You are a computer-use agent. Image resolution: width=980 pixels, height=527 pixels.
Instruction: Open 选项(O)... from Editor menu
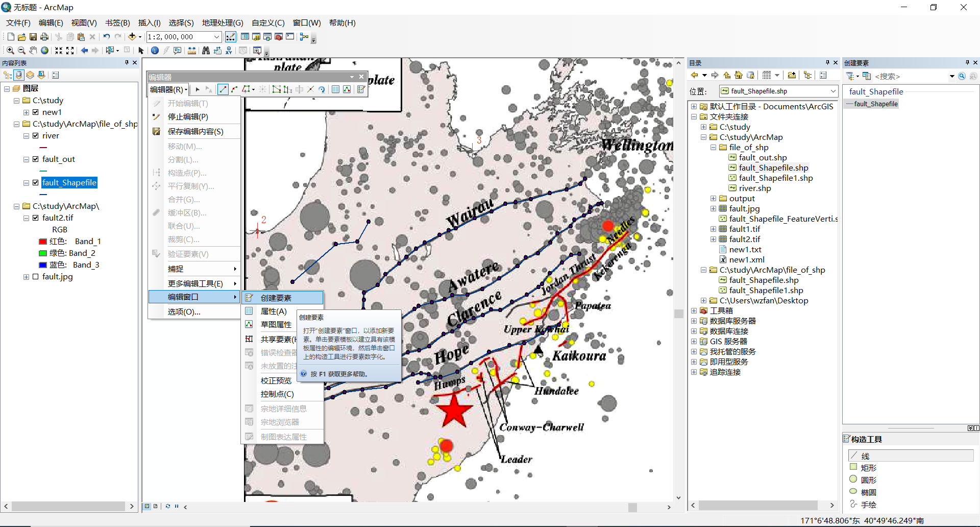pyautogui.click(x=194, y=312)
